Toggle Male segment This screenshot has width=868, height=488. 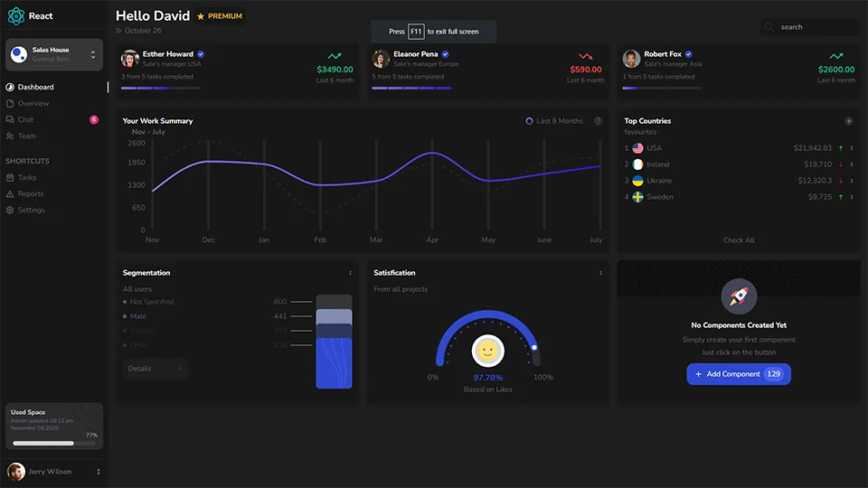click(135, 316)
